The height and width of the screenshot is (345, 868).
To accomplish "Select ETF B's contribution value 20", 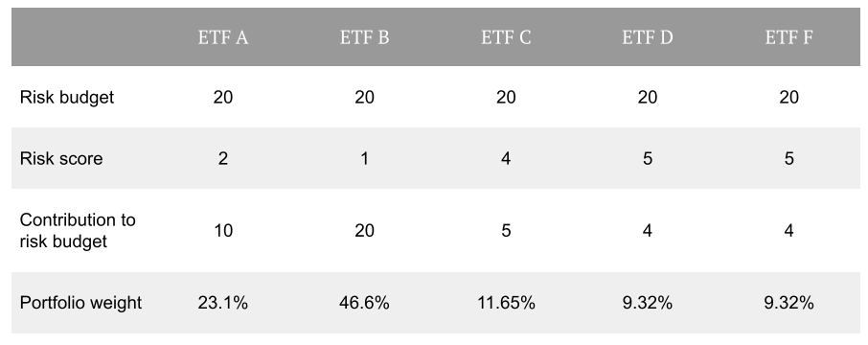I will point(364,230).
